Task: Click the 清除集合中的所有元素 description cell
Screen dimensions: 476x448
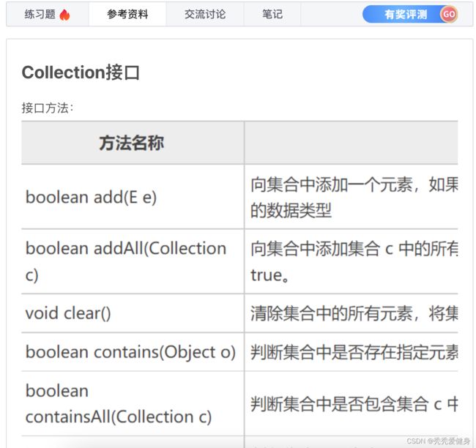Action: (352, 313)
